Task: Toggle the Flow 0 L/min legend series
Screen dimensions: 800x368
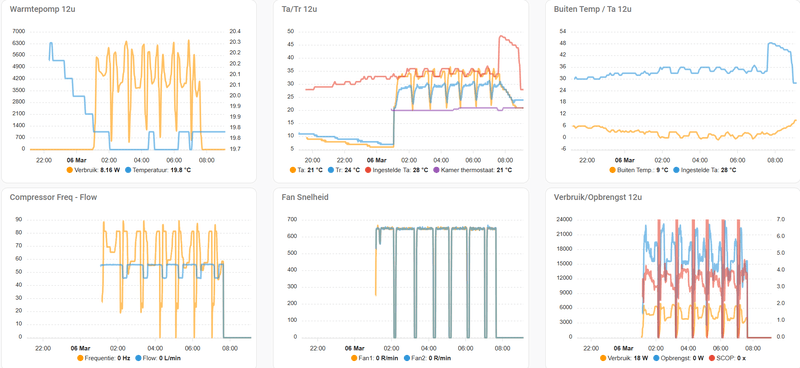Action: [157, 358]
